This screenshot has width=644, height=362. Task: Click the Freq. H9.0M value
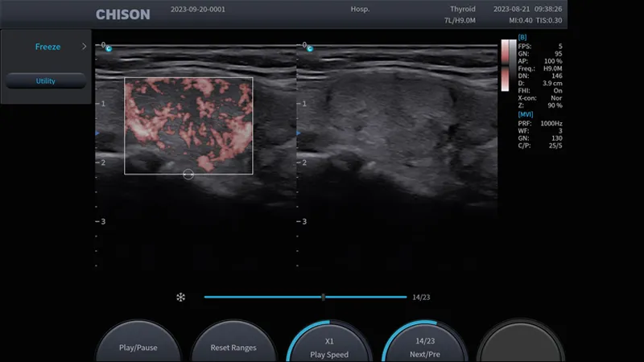pyautogui.click(x=553, y=68)
